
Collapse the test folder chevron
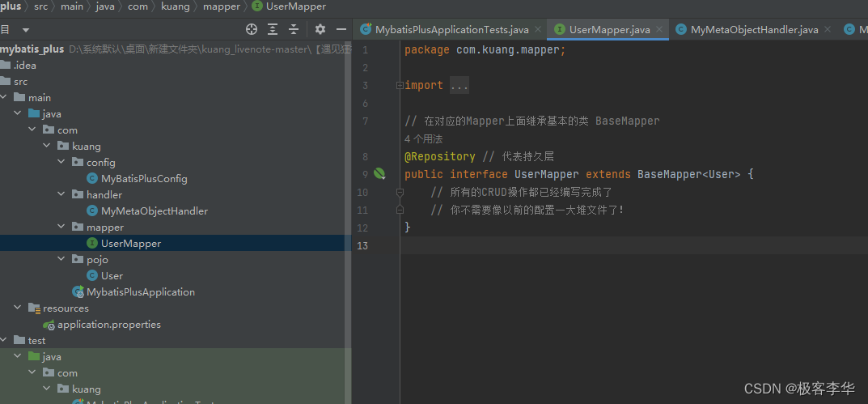(4, 340)
